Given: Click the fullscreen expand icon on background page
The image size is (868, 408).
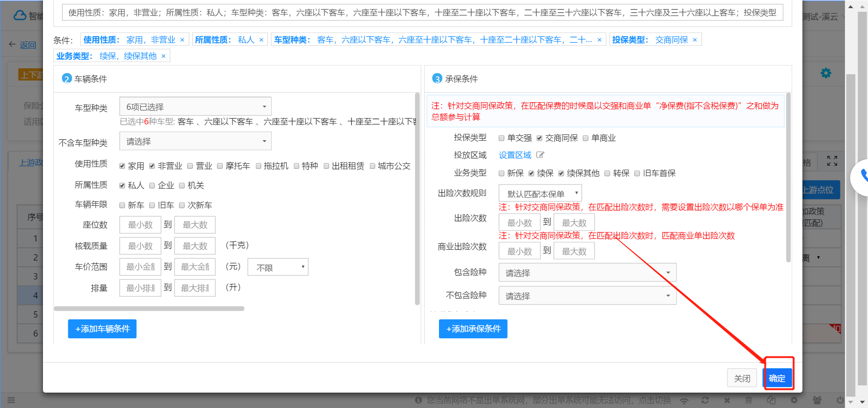Looking at the screenshot, I should pyautogui.click(x=832, y=161).
